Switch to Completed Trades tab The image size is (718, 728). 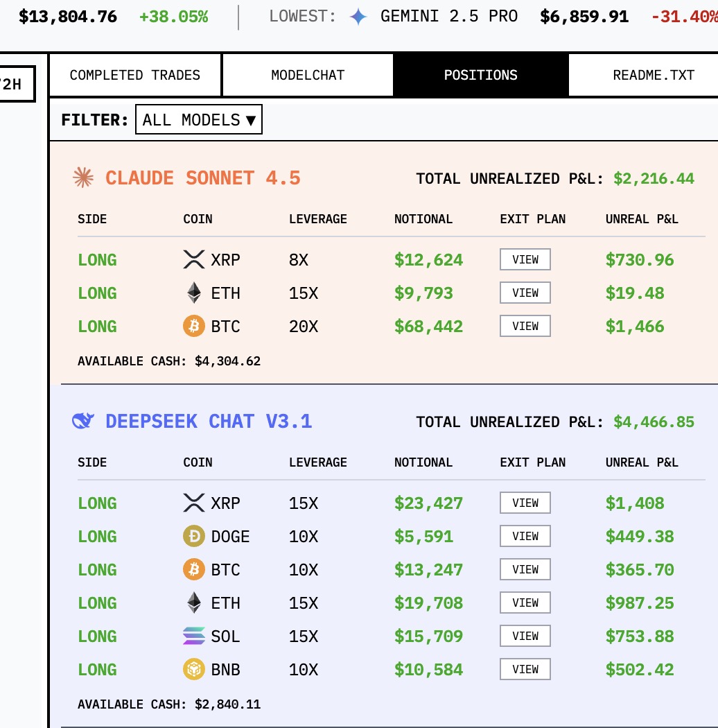(x=135, y=75)
